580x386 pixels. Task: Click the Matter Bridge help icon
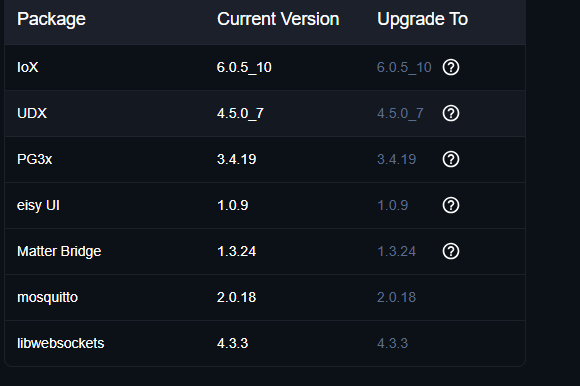tap(451, 251)
